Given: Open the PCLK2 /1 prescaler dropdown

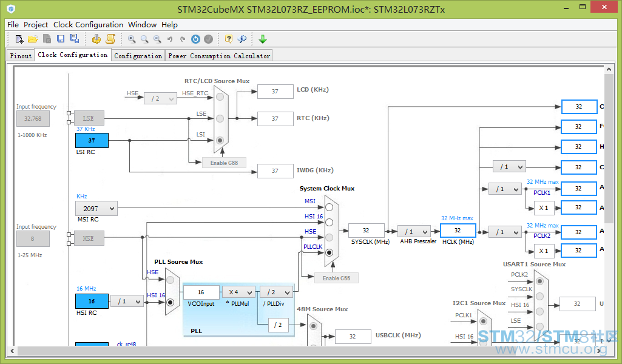Looking at the screenshot, I should 505,232.
